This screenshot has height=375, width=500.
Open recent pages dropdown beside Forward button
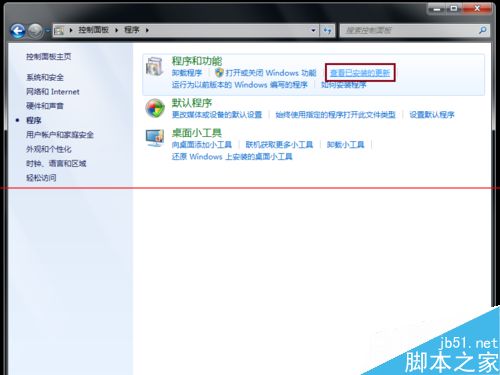(x=47, y=31)
